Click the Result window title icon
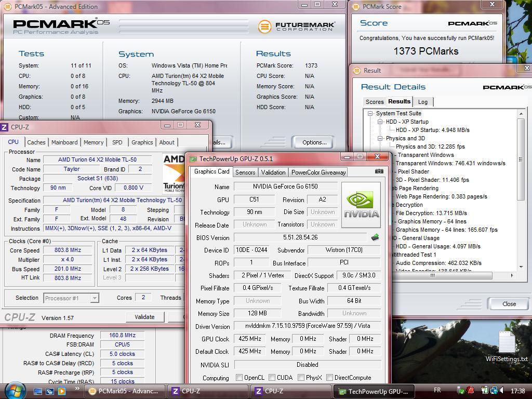The width and height of the screenshot is (532, 399). coord(356,71)
